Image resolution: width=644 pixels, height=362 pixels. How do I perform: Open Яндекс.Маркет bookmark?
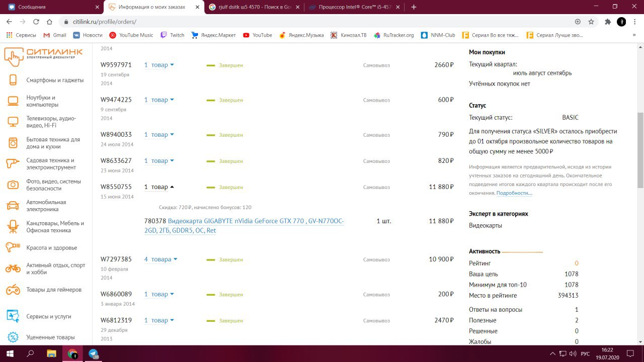pos(214,35)
